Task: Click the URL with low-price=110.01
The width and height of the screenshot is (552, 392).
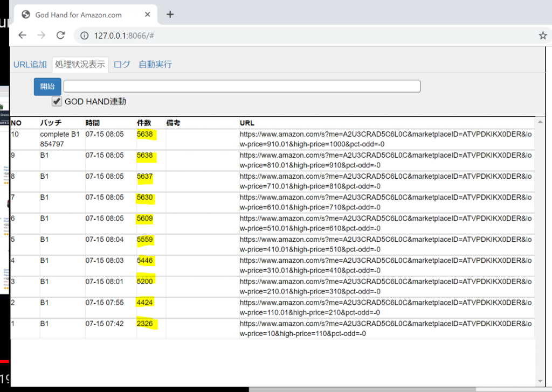Action: point(386,307)
